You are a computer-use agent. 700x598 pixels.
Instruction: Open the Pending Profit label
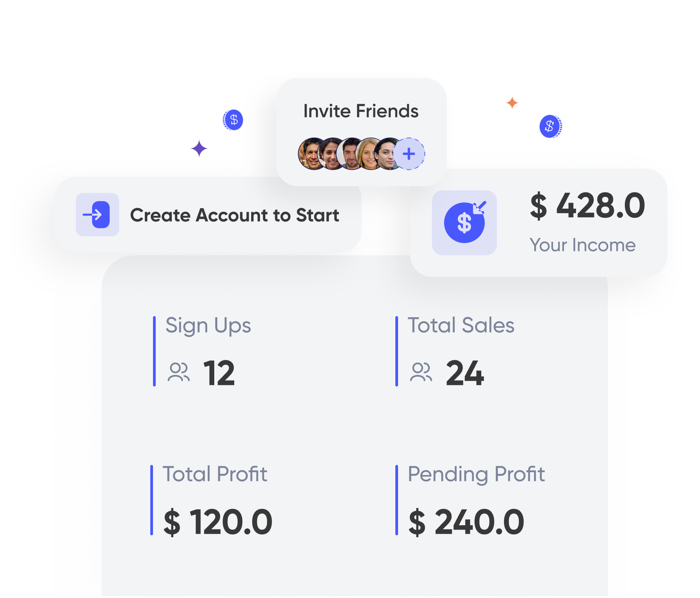476,474
